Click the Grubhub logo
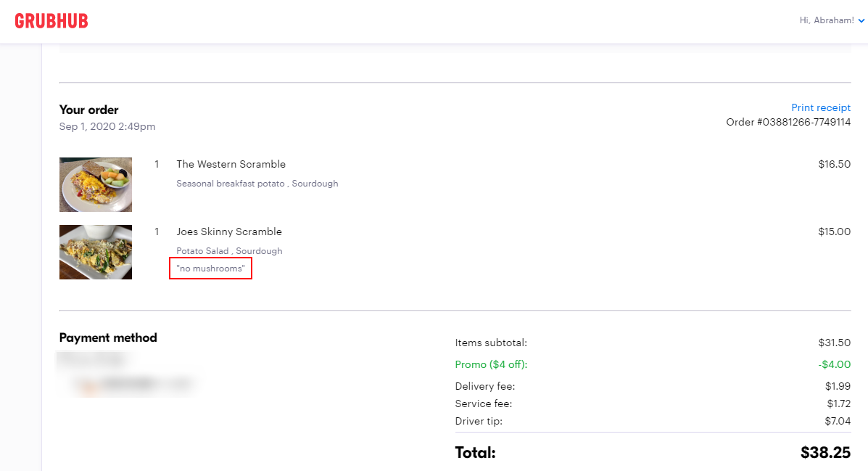 tap(51, 21)
